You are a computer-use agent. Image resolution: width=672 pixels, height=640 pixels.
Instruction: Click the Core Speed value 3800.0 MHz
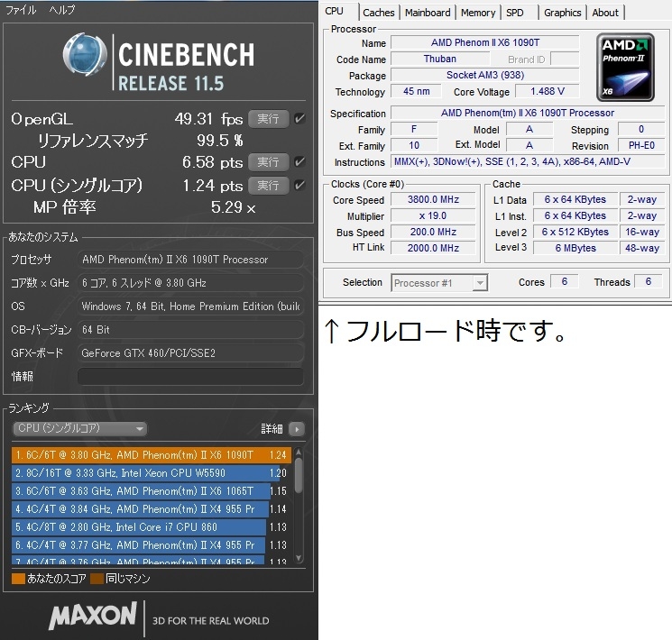433,199
